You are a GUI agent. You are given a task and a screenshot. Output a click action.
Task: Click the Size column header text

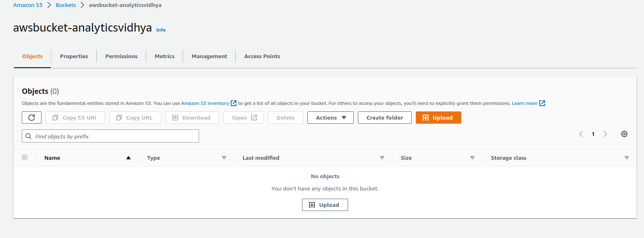pos(406,158)
